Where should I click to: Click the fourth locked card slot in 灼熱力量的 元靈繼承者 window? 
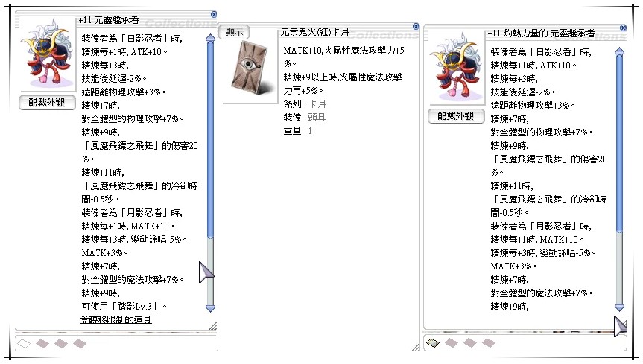tap(489, 342)
